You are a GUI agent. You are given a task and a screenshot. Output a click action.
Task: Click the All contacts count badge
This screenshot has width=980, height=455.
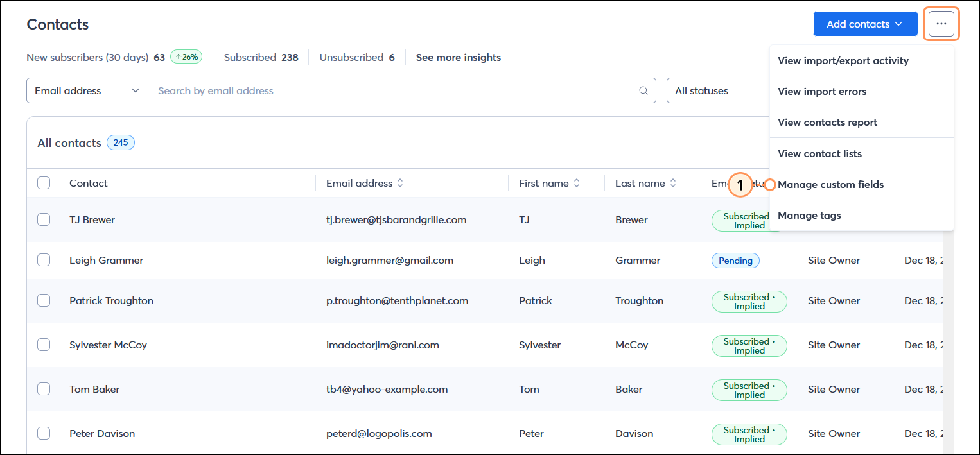click(x=120, y=142)
